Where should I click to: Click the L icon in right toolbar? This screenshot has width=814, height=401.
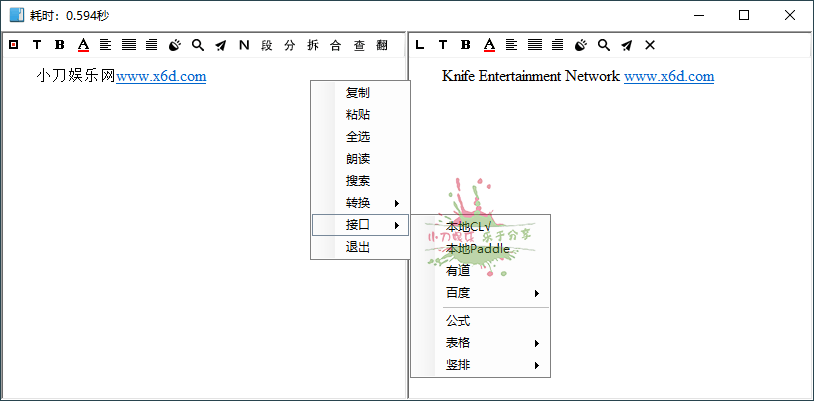click(420, 44)
